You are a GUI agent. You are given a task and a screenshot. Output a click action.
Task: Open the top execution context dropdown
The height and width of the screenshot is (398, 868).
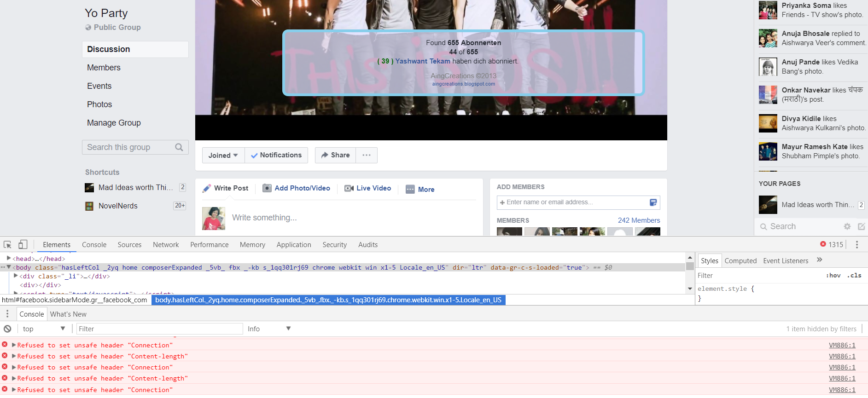click(x=44, y=329)
